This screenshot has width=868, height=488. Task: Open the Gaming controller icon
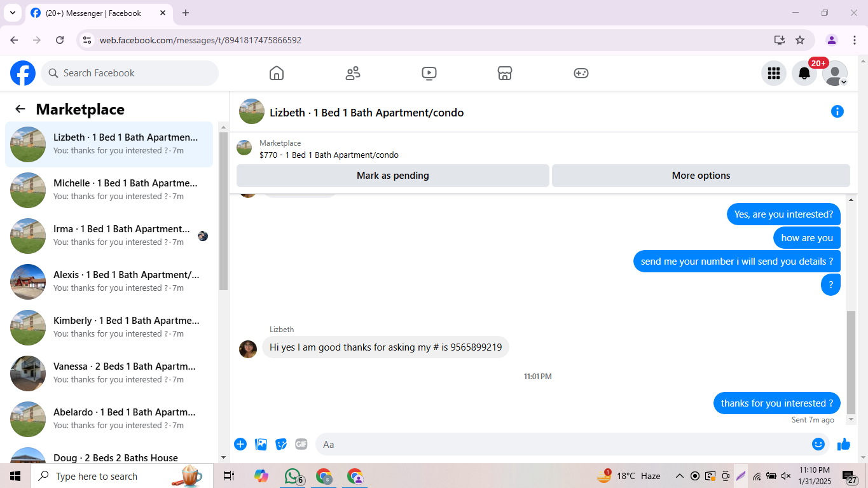581,73
